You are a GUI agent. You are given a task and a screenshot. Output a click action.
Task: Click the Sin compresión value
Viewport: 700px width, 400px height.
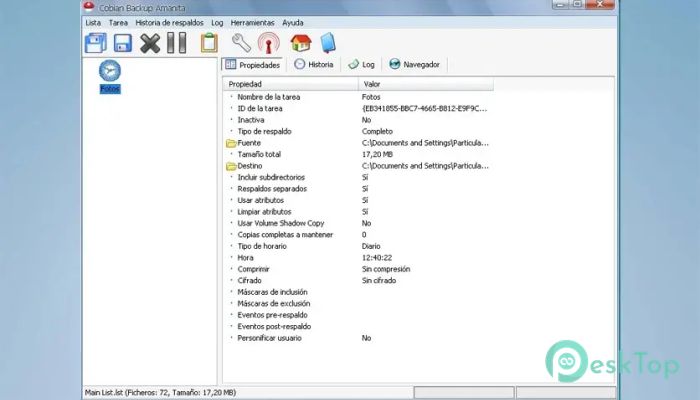click(386, 269)
